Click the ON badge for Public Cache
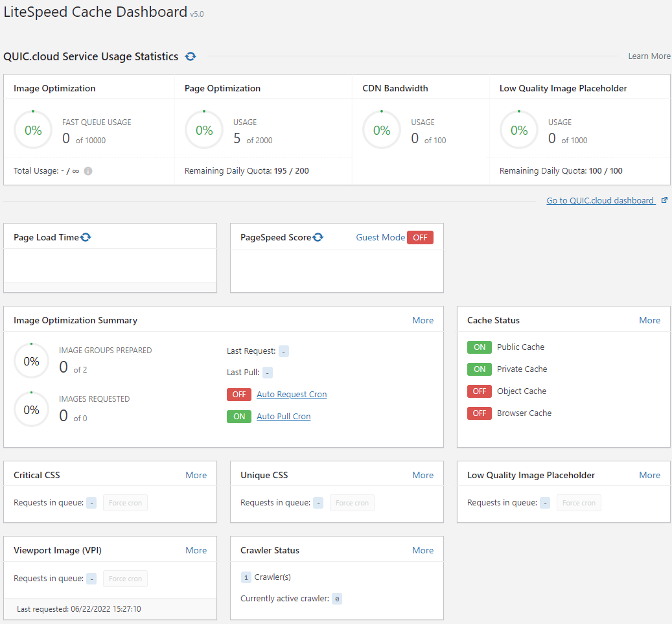672x624 pixels. click(479, 347)
